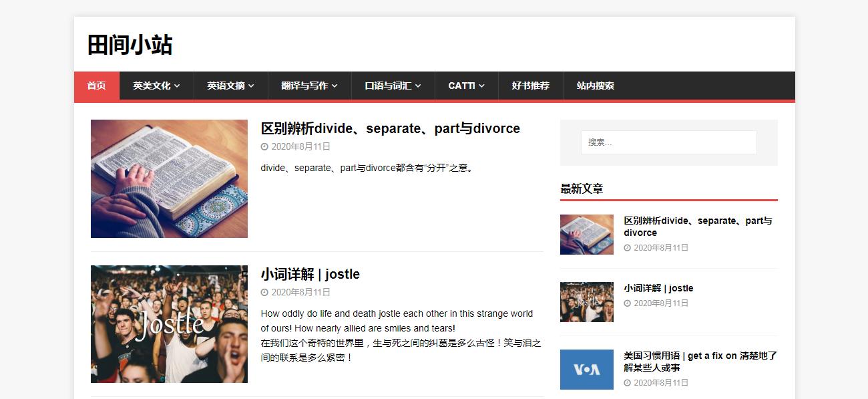Image resolution: width=868 pixels, height=399 pixels.
Task: Open sidebar link 美国习惯用语 | get a fix on
Action: tap(700, 362)
